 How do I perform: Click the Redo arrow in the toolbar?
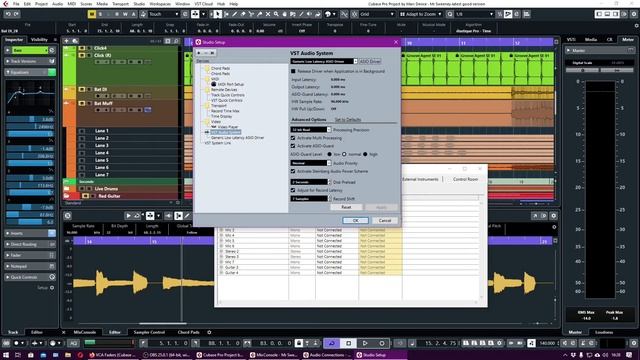[x=16, y=14]
